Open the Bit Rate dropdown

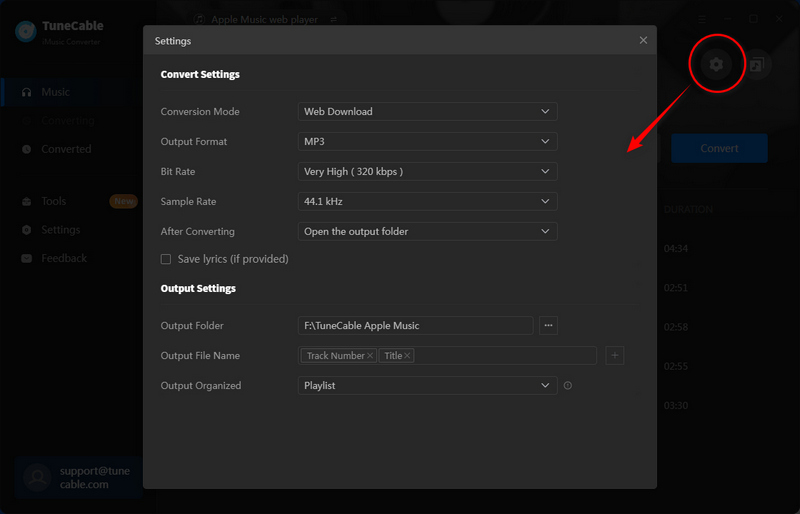pyautogui.click(x=427, y=172)
